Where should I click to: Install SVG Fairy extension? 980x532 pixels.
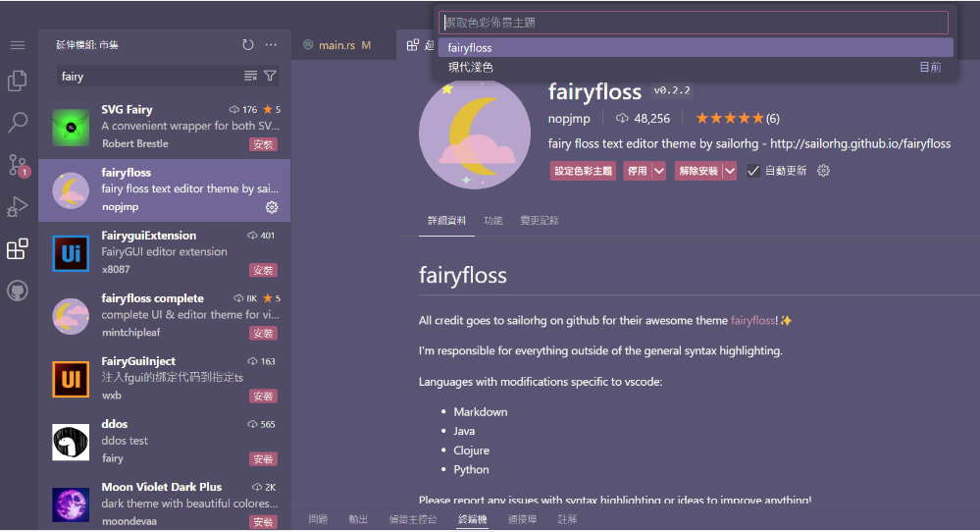263,144
